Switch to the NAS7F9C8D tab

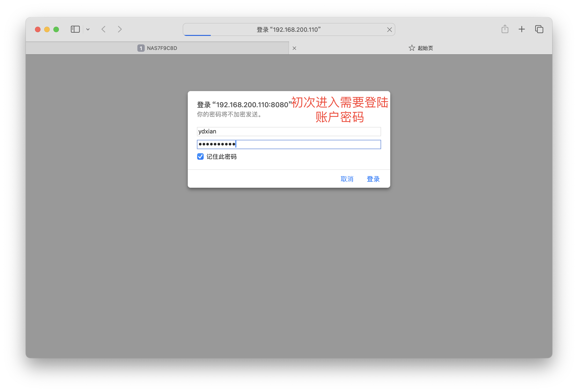pyautogui.click(x=157, y=48)
